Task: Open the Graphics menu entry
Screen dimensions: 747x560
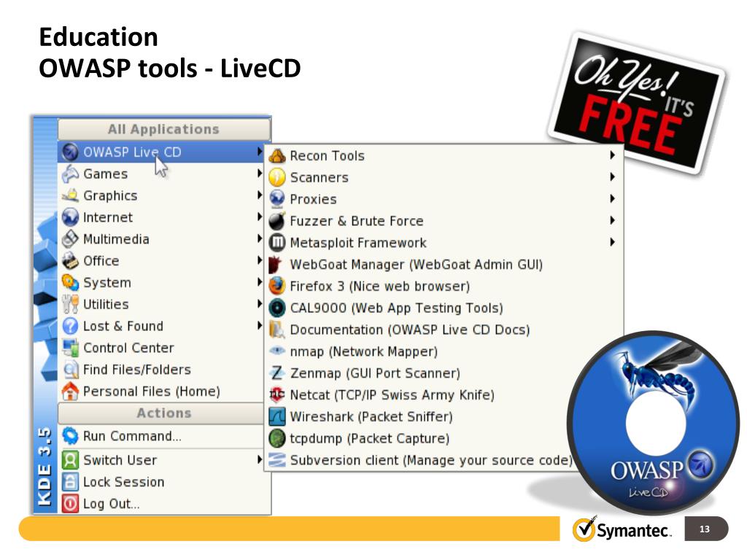Action: point(162,195)
